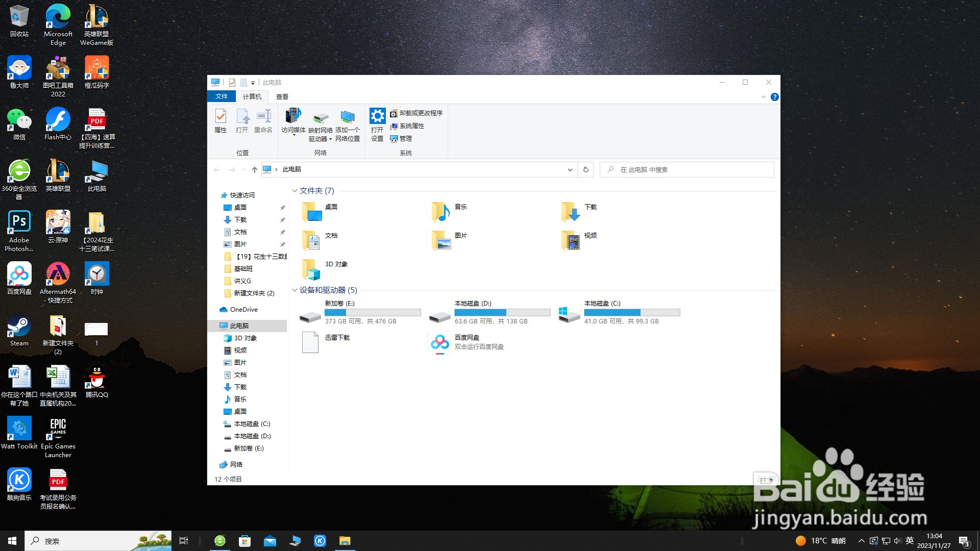Click the refresh button beside address bar
Screen dimensions: 980x551
pos(585,170)
